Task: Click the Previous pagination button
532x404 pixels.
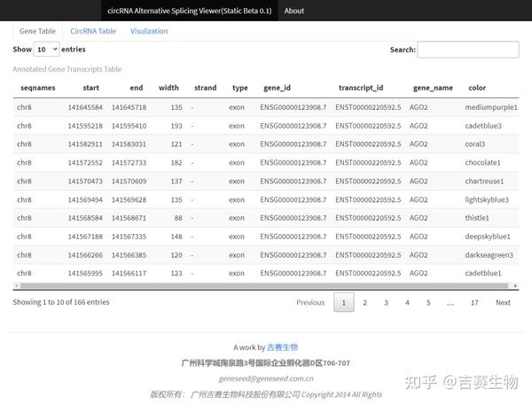Action: [x=310, y=303]
